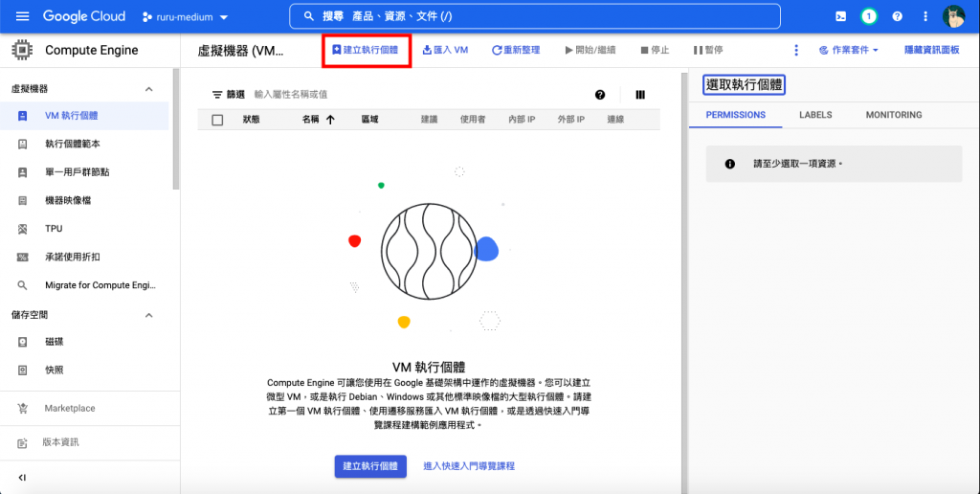Activate Cloud Shell terminal icon
980x494 pixels.
(x=840, y=17)
